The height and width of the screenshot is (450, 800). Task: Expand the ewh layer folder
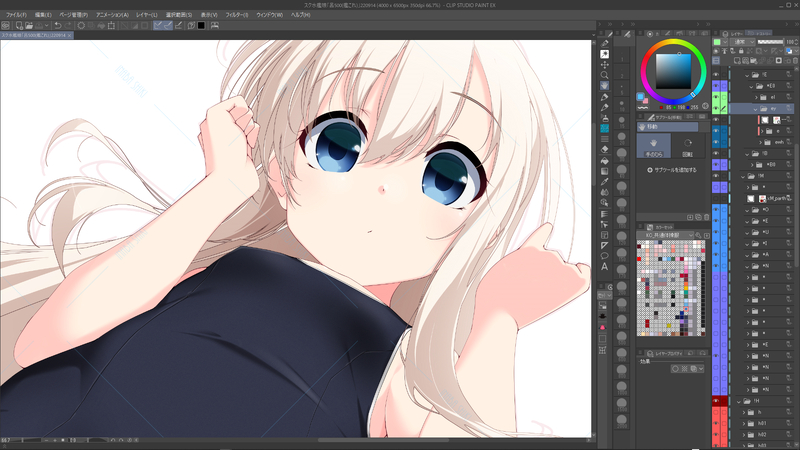pos(761,142)
